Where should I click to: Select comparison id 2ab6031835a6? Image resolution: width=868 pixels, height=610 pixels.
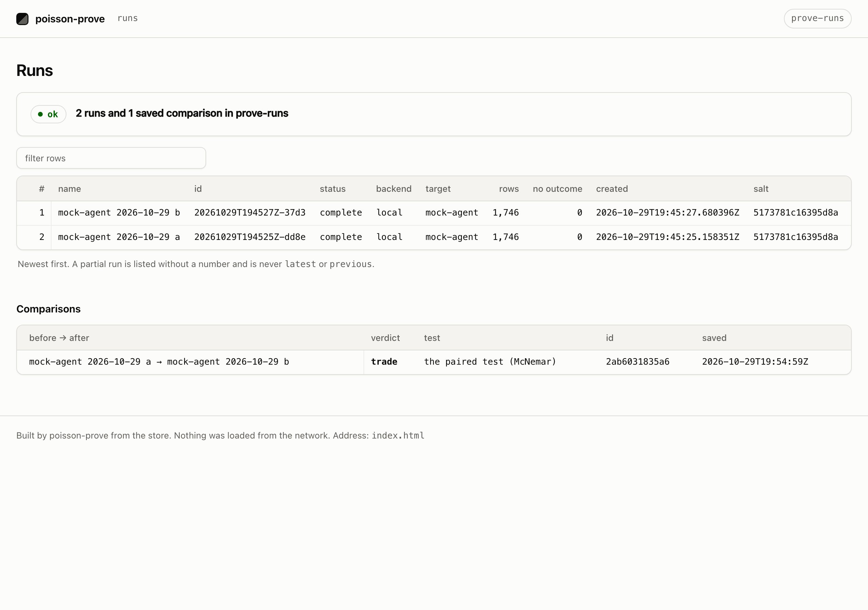(x=638, y=362)
